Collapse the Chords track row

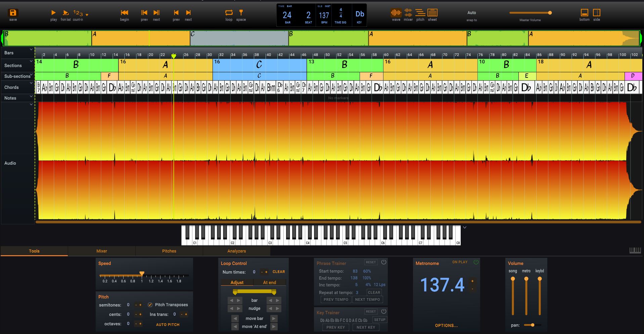(31, 83)
